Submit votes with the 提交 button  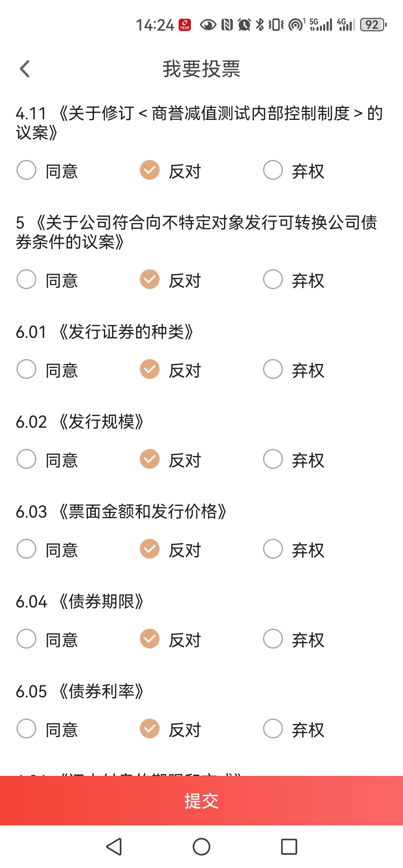pos(201,801)
